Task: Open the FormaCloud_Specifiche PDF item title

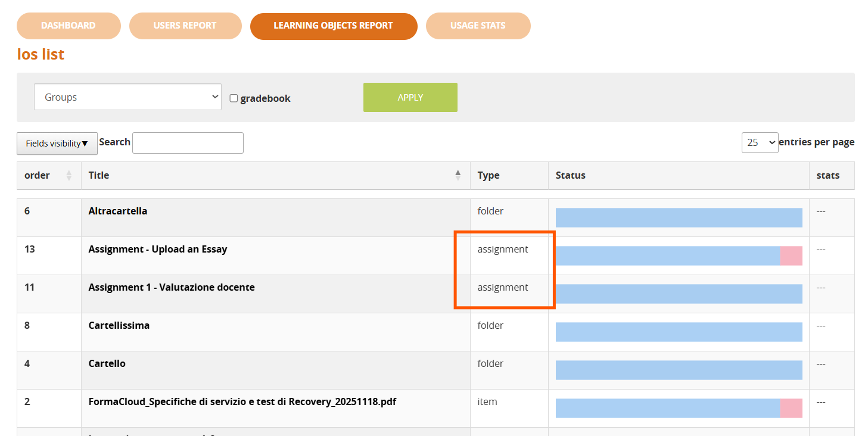Action: point(242,401)
